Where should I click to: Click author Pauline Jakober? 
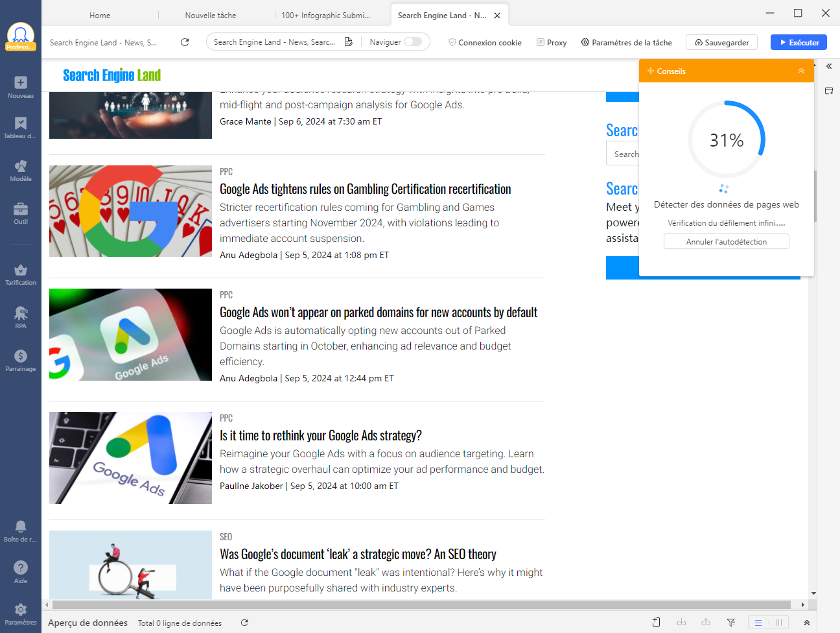coord(251,486)
